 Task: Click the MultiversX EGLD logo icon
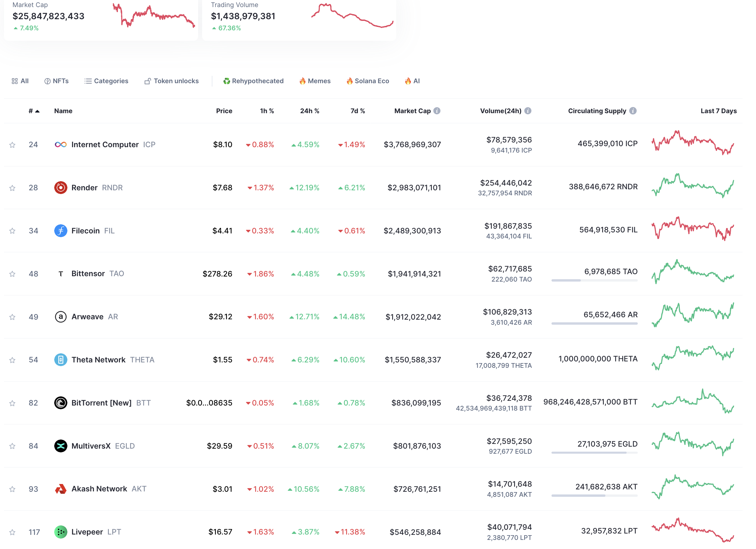pyautogui.click(x=61, y=446)
